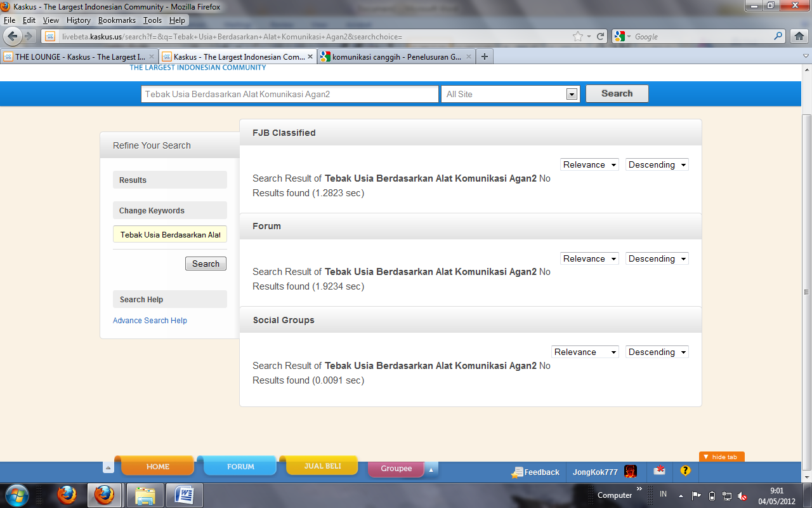Click the sidebar Search button

pyautogui.click(x=206, y=264)
